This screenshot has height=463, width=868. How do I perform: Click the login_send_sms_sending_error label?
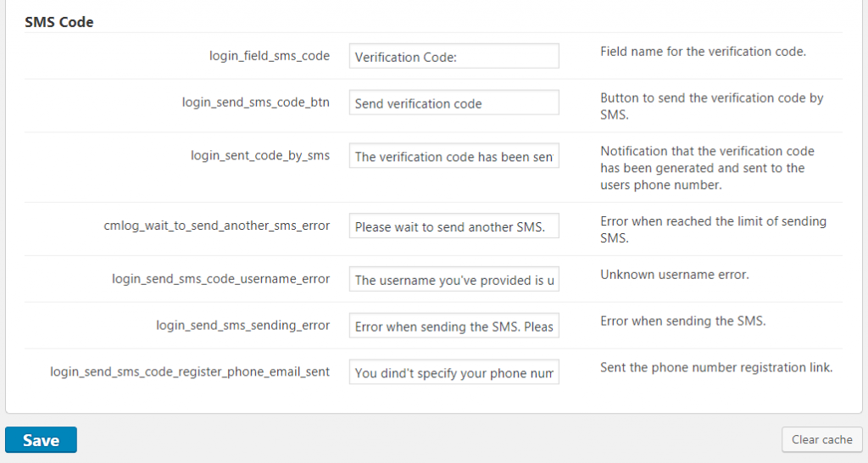pos(242,325)
